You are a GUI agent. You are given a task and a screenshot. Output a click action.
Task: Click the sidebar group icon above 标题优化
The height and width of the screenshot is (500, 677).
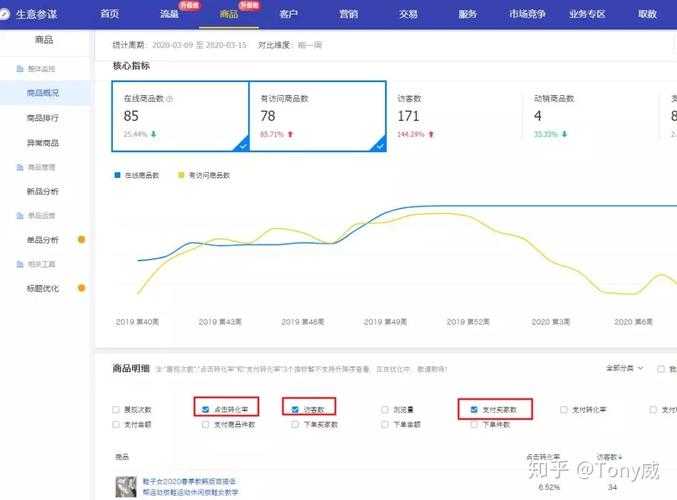pos(20,264)
